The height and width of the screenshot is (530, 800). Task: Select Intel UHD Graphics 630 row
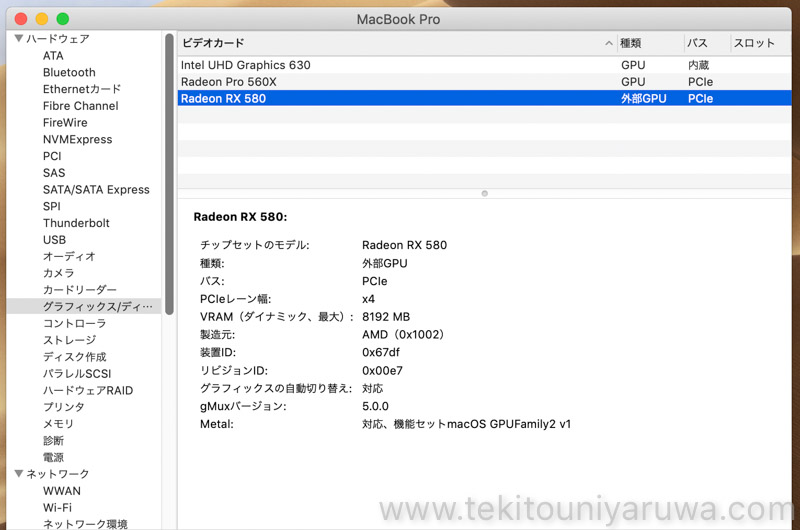(x=485, y=65)
